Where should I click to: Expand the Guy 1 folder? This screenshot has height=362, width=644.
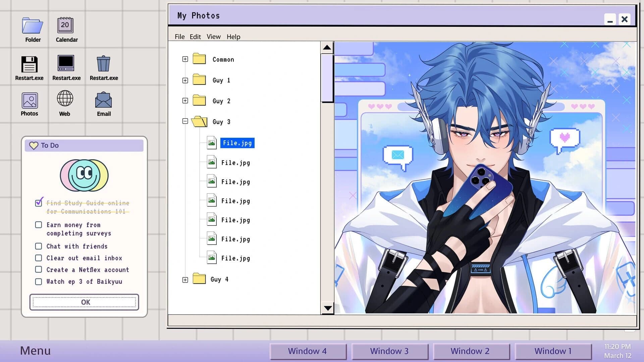coord(185,80)
